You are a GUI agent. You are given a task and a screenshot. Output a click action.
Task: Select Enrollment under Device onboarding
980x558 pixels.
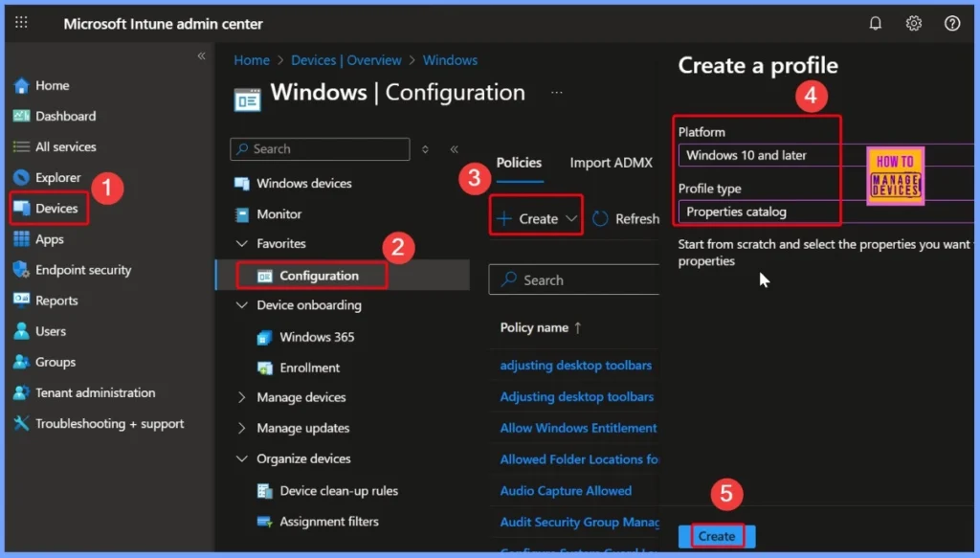click(x=309, y=368)
